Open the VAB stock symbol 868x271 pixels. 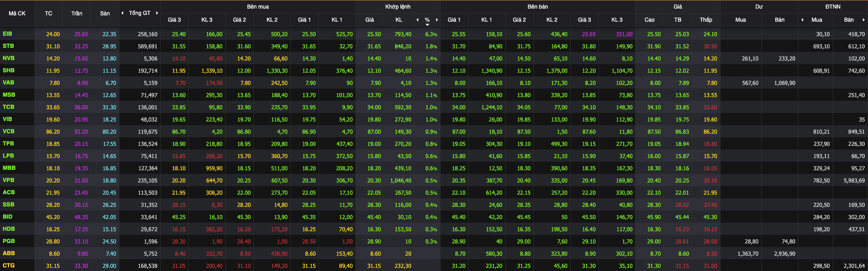click(x=9, y=83)
